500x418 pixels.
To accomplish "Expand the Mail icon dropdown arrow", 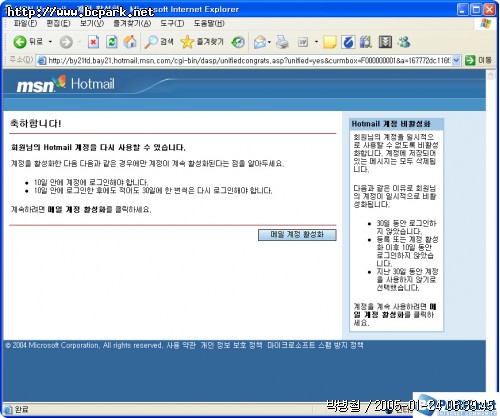I will click(x=270, y=42).
